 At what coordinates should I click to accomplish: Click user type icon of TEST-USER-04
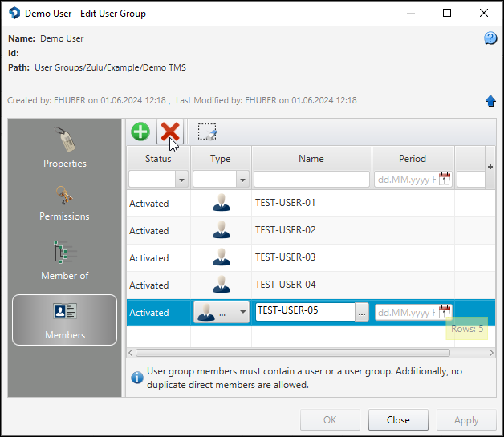pyautogui.click(x=222, y=285)
